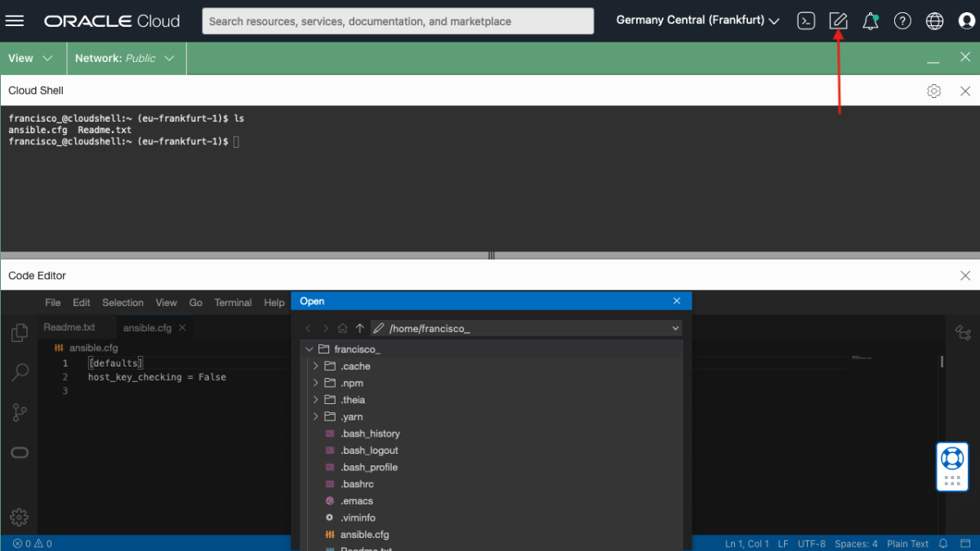Change language mode via Plain Text

tap(907, 543)
